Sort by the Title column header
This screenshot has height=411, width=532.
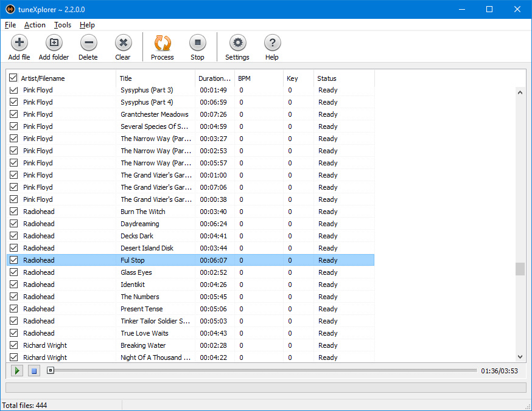pos(155,78)
